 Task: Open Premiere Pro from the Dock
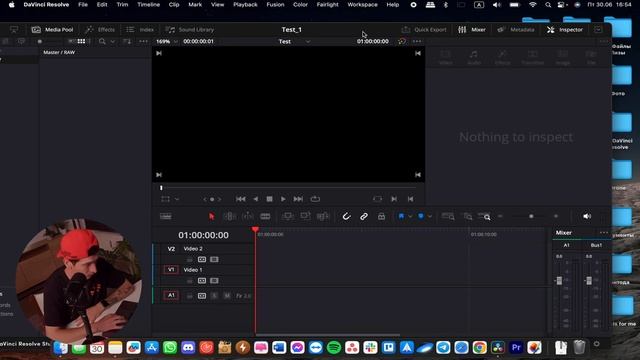coord(516,347)
